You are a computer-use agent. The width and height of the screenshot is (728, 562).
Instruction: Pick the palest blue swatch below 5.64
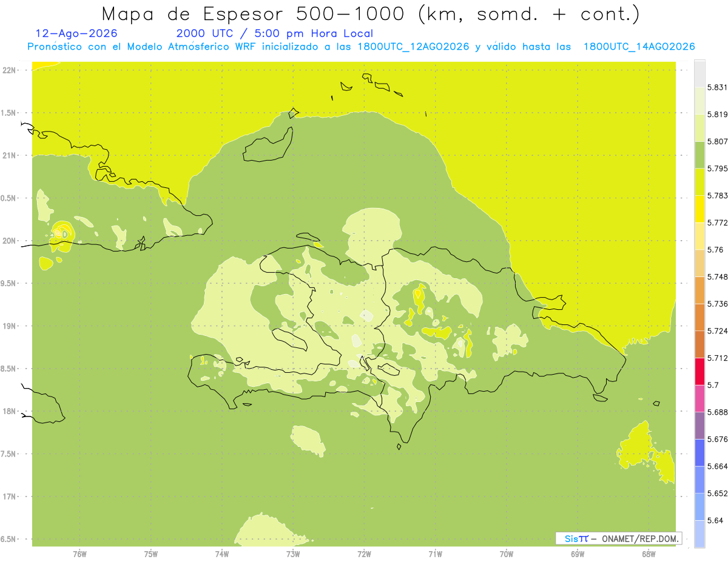coord(699,534)
